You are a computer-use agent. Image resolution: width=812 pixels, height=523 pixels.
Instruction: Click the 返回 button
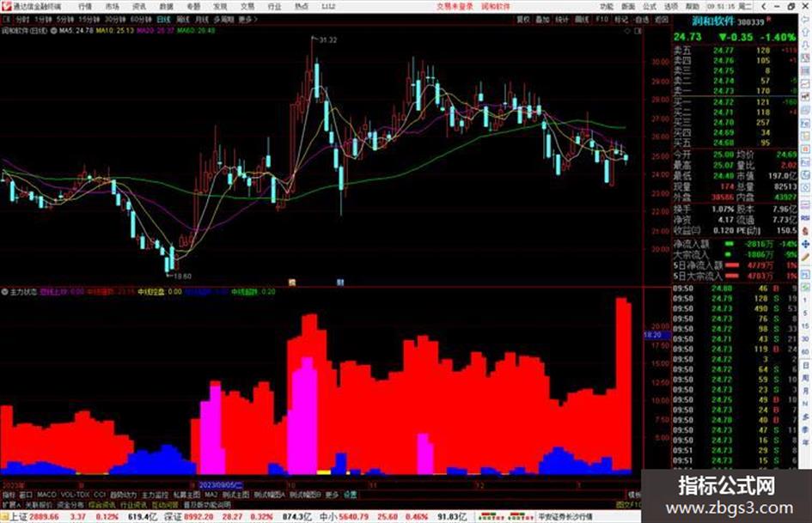coord(662,19)
